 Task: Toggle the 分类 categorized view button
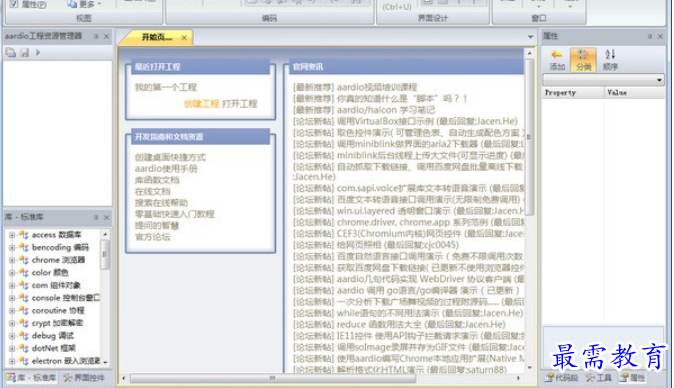[583, 60]
